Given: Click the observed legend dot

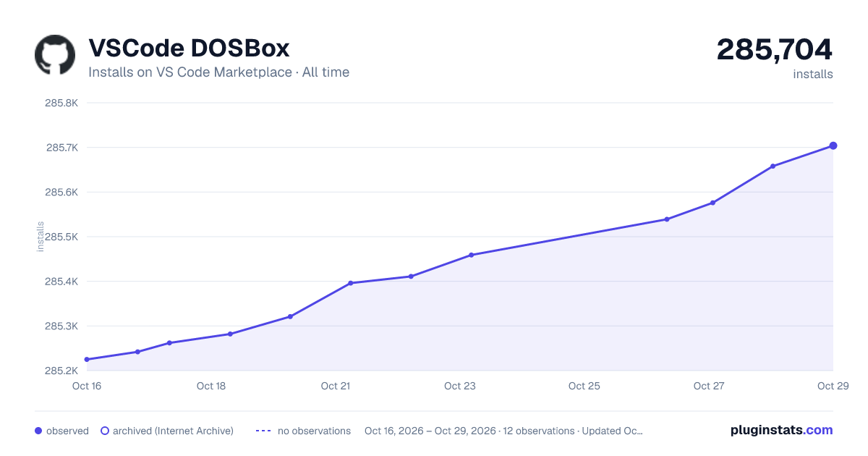Looking at the screenshot, I should (x=38, y=431).
